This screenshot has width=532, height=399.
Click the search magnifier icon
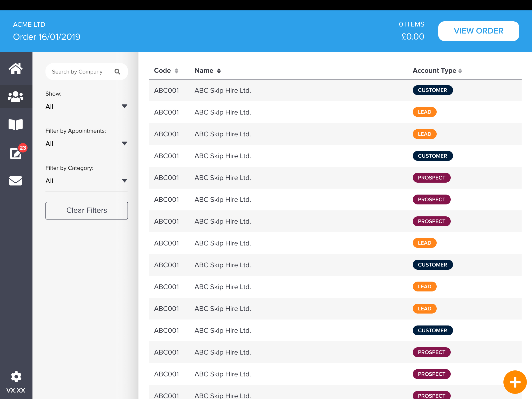pos(117,72)
